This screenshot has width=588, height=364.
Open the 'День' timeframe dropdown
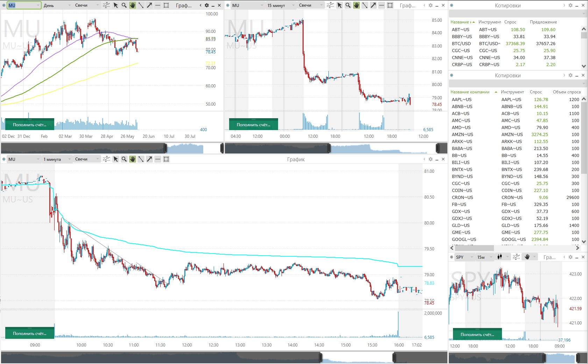tap(57, 5)
